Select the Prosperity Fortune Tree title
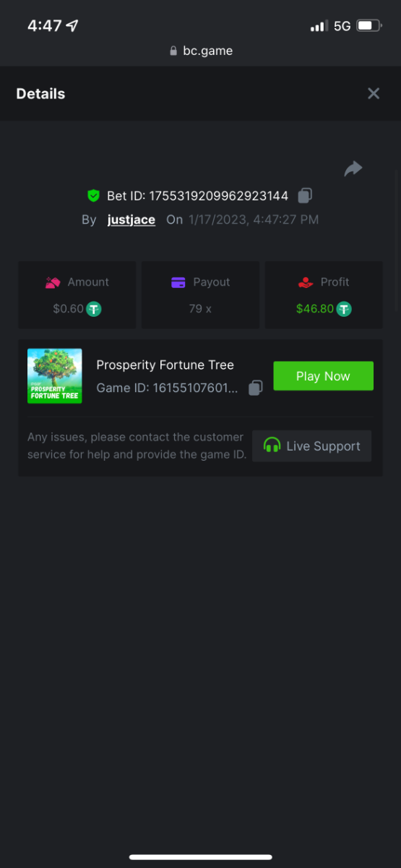The image size is (401, 868). [165, 365]
